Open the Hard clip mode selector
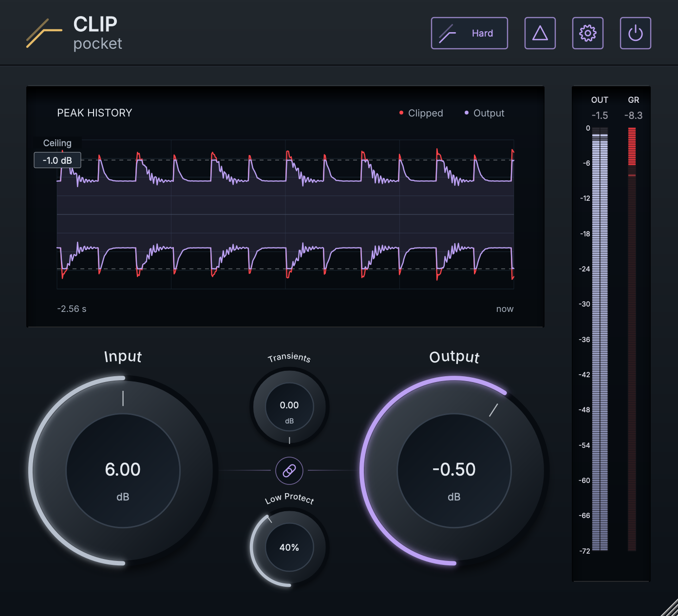 [x=470, y=33]
